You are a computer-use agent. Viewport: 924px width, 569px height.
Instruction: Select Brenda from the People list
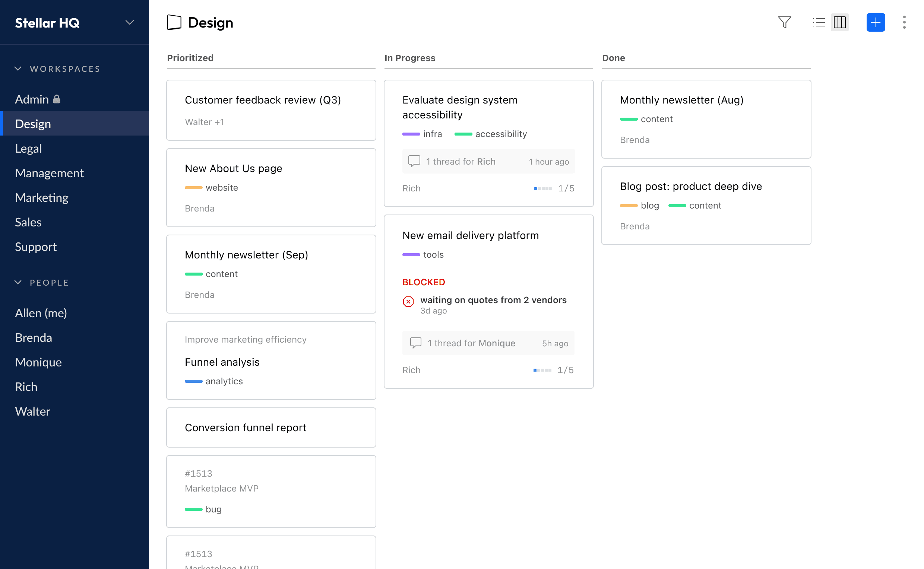tap(33, 337)
